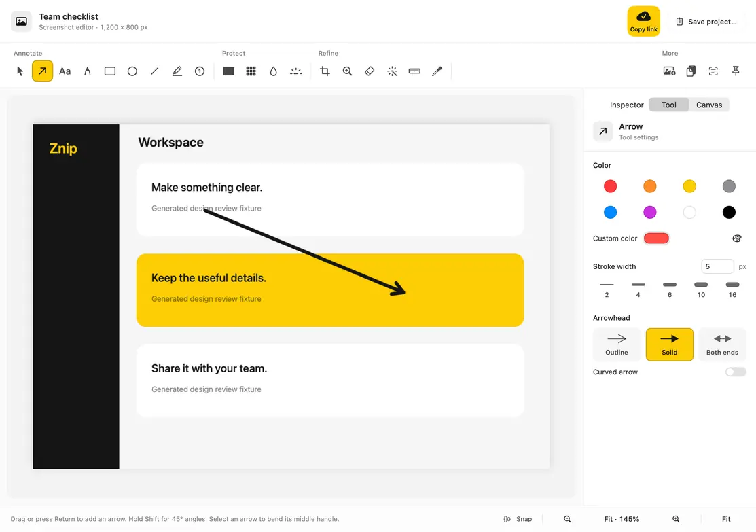The height and width of the screenshot is (532, 756).
Task: Select the magic sparkle enhance tool
Action: click(x=392, y=71)
